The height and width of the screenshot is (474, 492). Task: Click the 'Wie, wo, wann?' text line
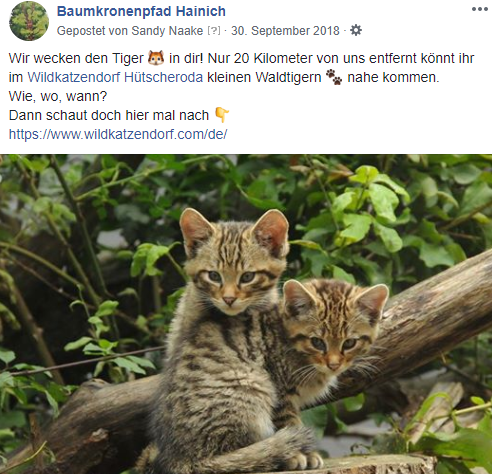tap(58, 96)
